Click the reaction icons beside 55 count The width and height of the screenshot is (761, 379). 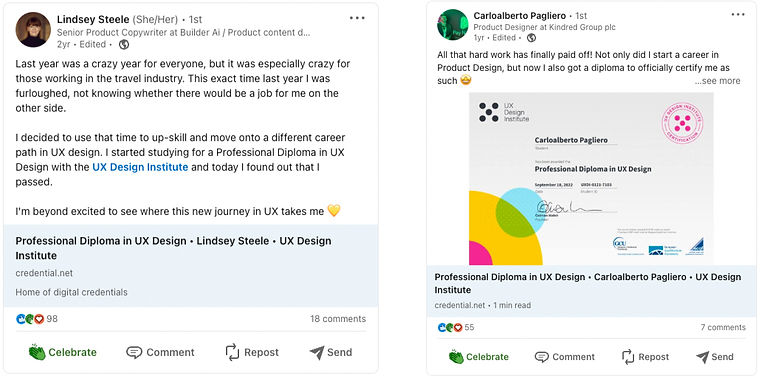tap(450, 328)
